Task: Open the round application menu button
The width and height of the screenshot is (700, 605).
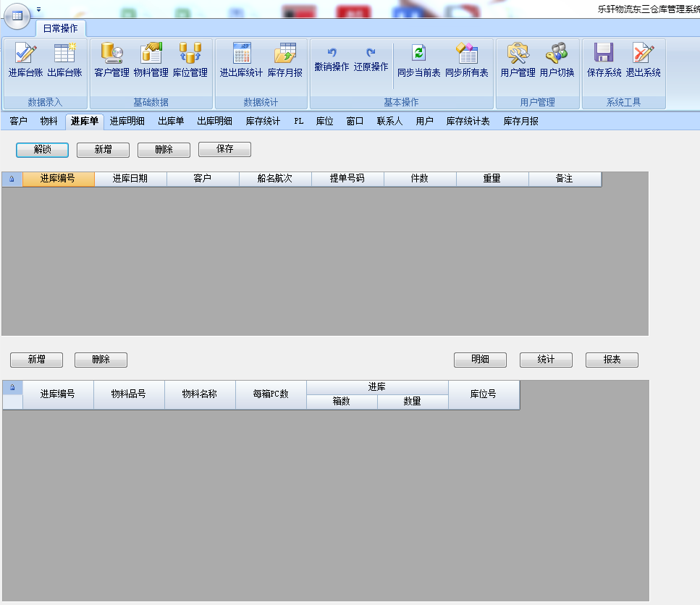Action: pos(17,16)
